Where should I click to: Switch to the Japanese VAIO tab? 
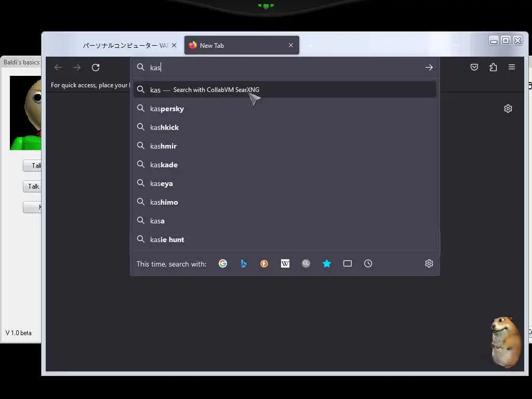point(126,46)
